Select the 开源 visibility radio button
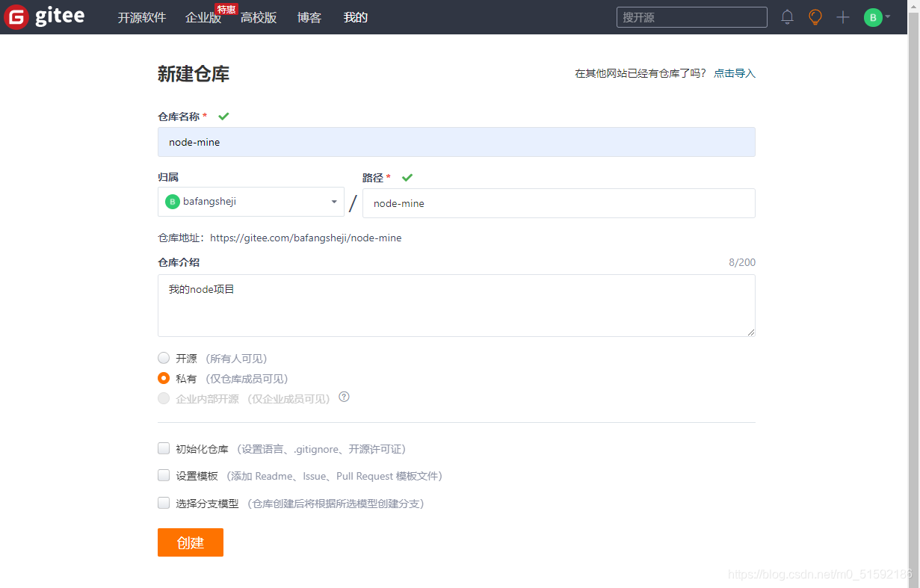 coord(164,357)
